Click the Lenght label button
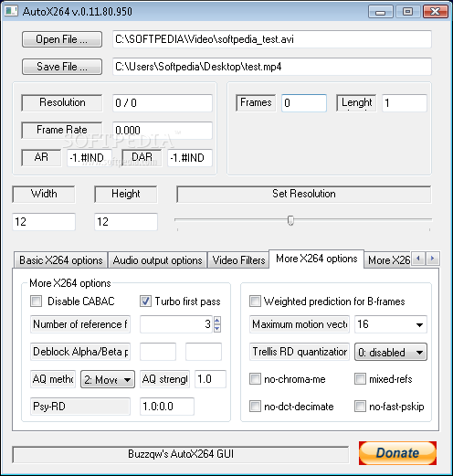The width and height of the screenshot is (453, 476). (x=356, y=102)
